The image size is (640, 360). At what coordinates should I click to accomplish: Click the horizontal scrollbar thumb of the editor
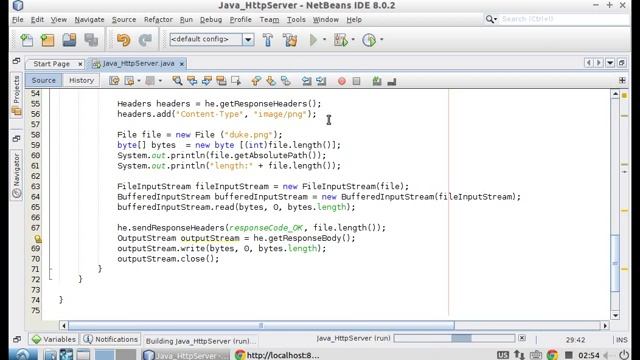261,325
